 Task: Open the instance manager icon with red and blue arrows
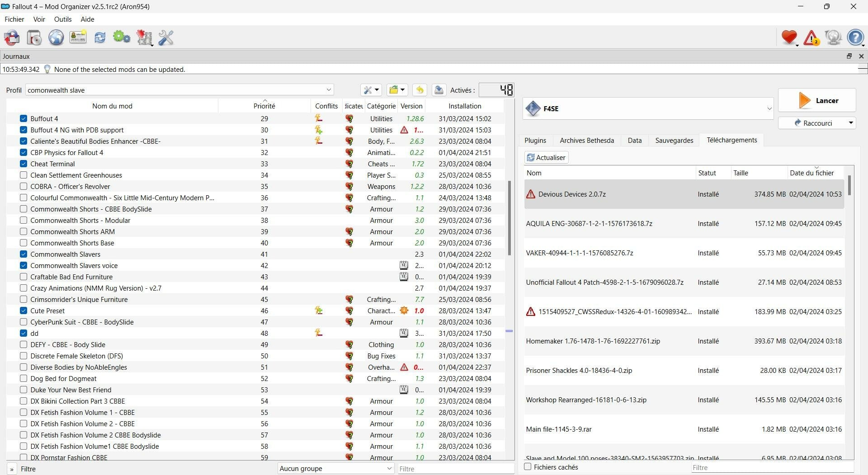click(12, 38)
